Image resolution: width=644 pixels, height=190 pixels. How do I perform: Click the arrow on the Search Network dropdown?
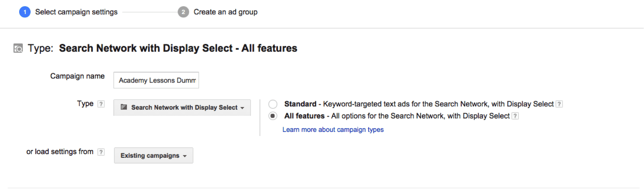(x=242, y=108)
